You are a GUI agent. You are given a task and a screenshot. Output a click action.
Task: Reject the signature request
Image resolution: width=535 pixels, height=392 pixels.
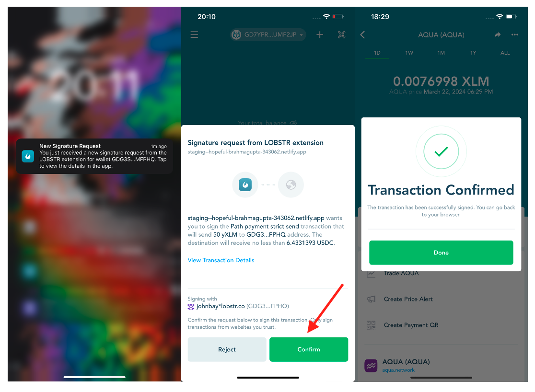(x=227, y=349)
